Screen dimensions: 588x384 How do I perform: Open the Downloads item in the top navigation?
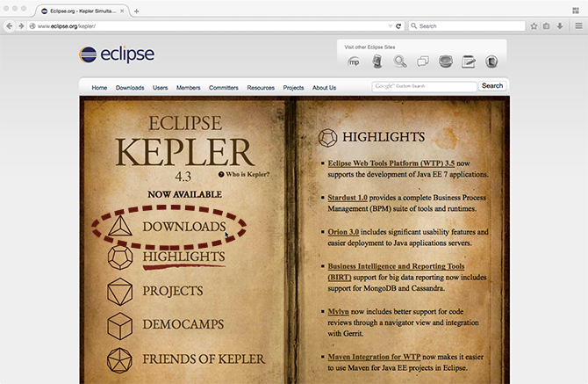click(x=130, y=88)
